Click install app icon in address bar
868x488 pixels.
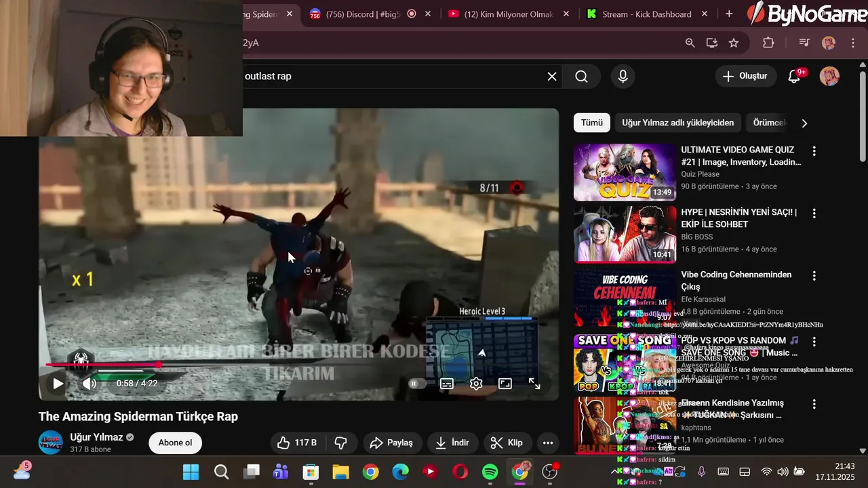click(x=711, y=43)
